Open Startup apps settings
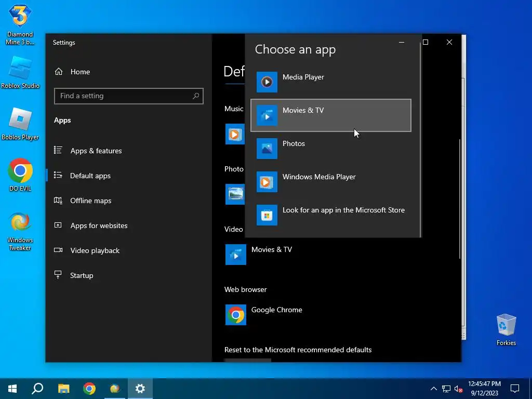Image resolution: width=532 pixels, height=399 pixels. coord(129,275)
